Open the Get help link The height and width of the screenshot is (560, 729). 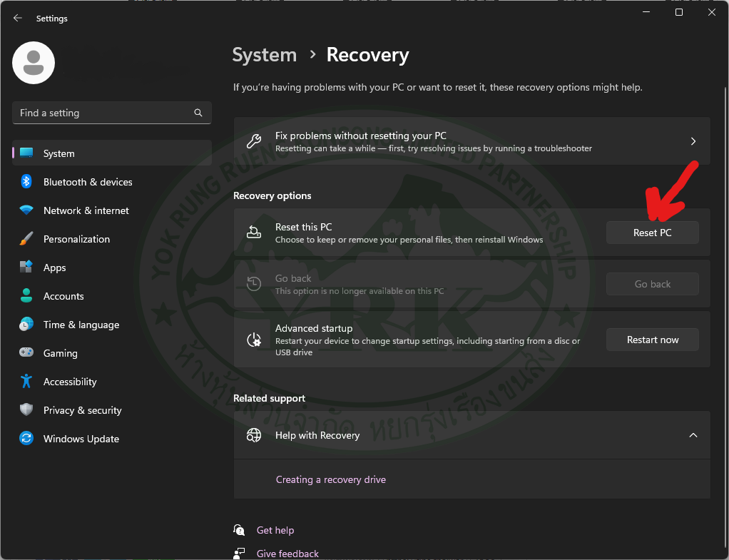pyautogui.click(x=275, y=530)
